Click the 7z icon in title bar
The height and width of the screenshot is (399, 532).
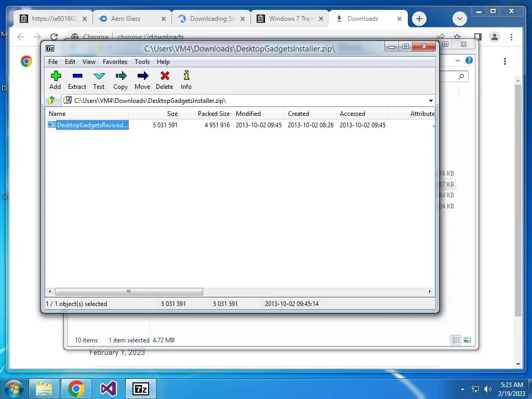[50, 48]
